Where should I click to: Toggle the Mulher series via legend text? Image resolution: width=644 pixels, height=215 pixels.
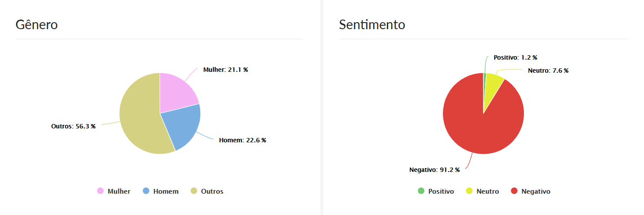click(119, 191)
